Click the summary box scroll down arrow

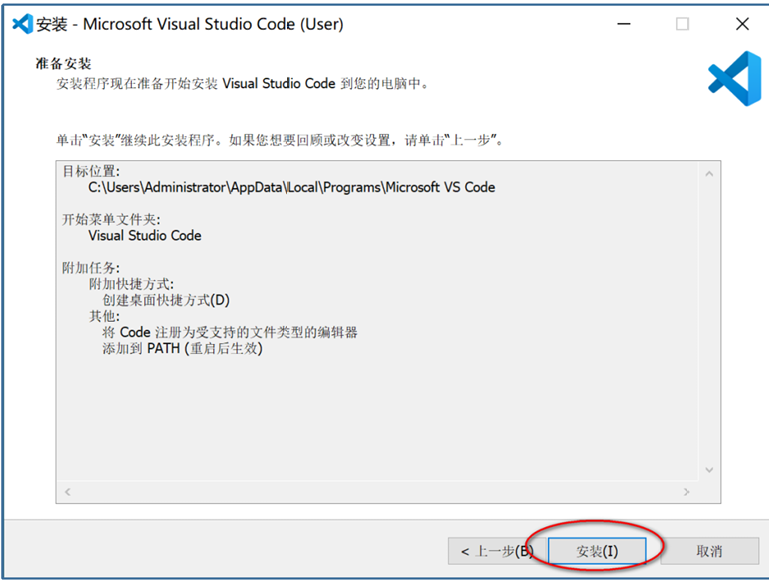(709, 470)
